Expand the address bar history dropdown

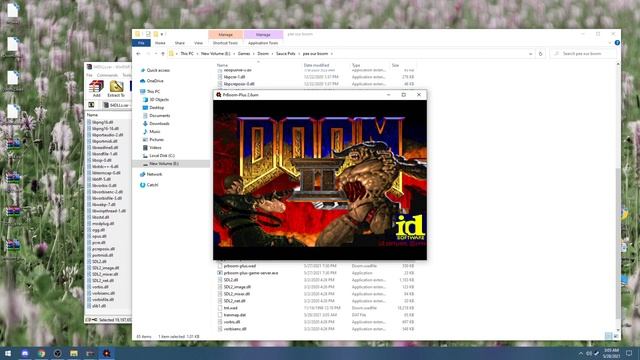pyautogui.click(x=530, y=54)
